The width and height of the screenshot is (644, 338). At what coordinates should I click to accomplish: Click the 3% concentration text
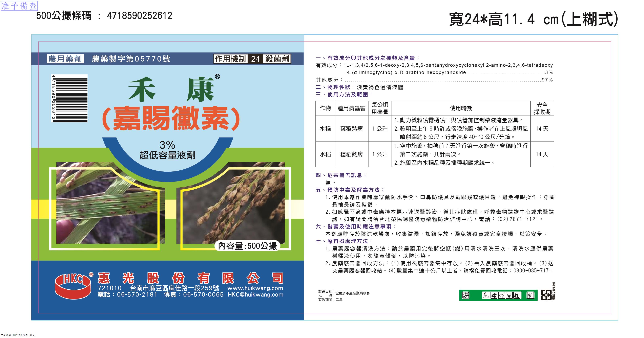(167, 145)
